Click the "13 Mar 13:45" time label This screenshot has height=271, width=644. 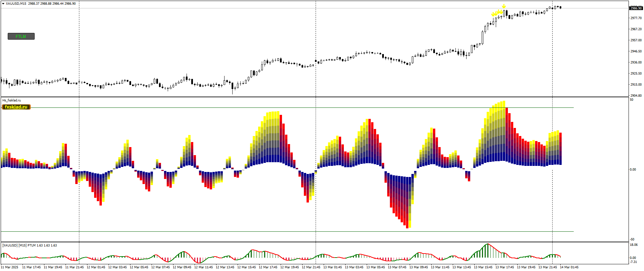[x=462, y=267]
